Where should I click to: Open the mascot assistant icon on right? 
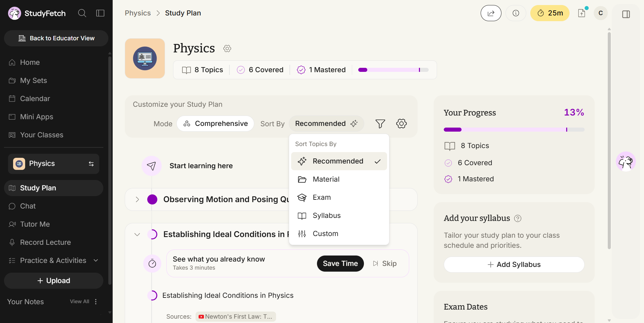point(626,162)
